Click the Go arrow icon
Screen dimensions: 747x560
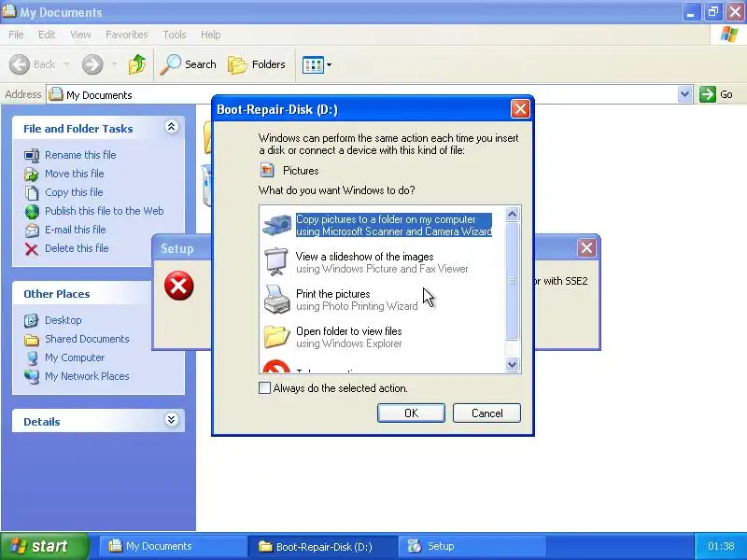(708, 94)
